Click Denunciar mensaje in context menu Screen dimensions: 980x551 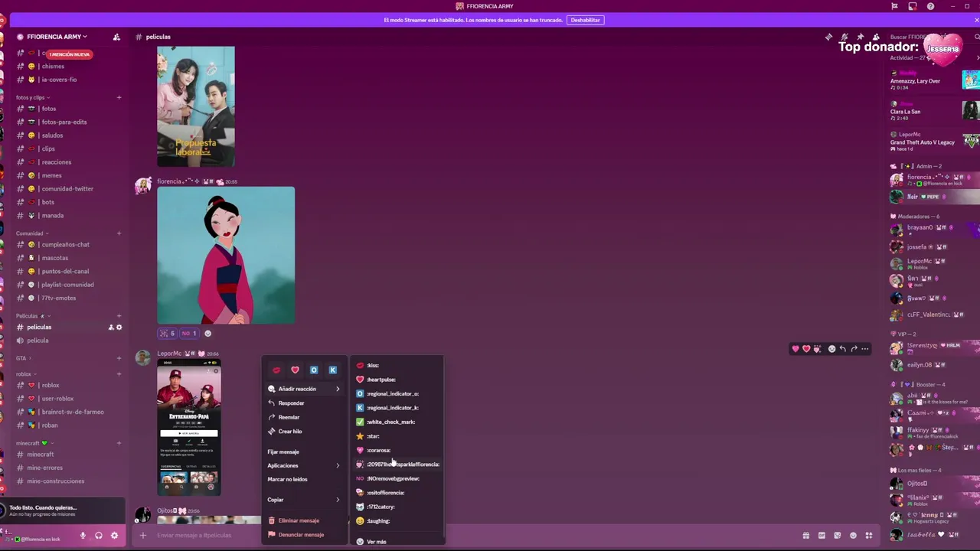pyautogui.click(x=304, y=535)
